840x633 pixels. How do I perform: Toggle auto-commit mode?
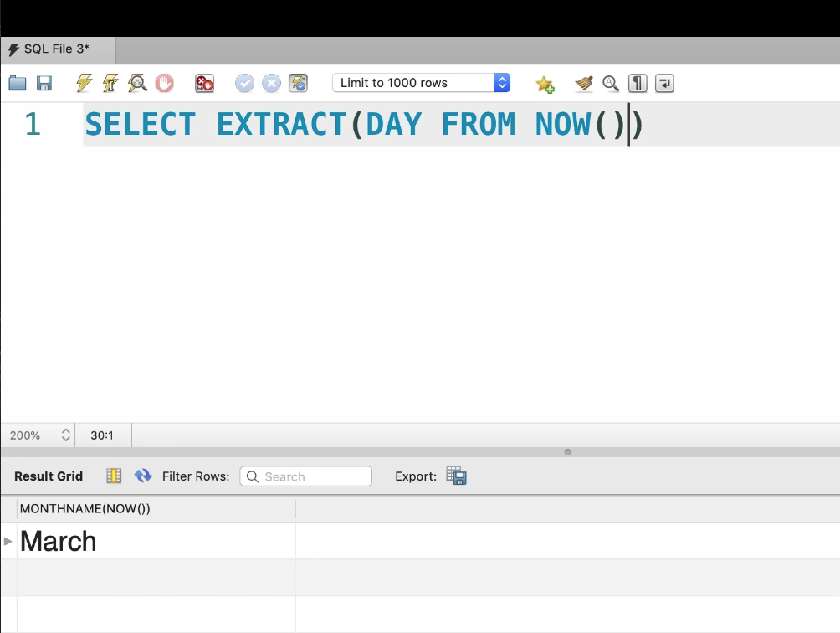(x=299, y=83)
